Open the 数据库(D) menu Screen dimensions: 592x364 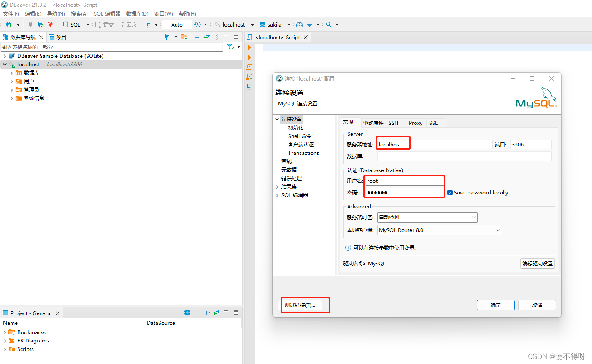point(137,13)
